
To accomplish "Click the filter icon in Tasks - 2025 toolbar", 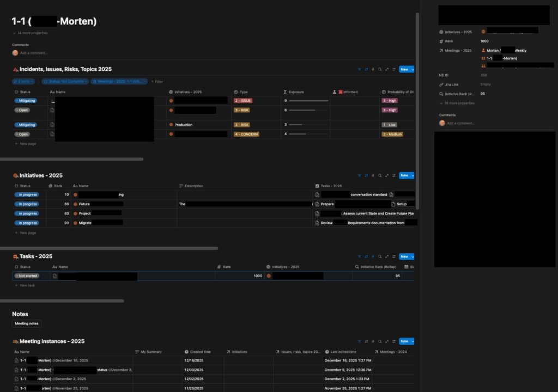I will (x=360, y=256).
